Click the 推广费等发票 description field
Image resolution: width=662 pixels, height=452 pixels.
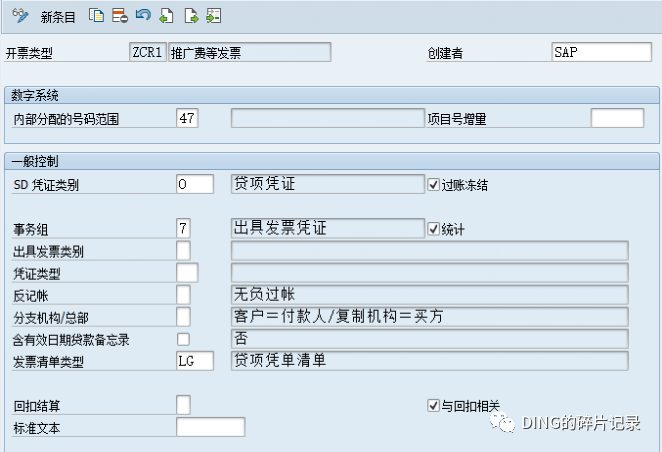tap(250, 52)
